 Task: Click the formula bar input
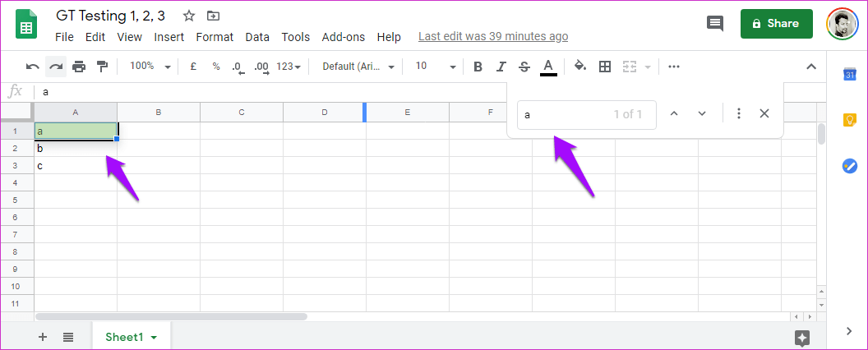point(271,92)
